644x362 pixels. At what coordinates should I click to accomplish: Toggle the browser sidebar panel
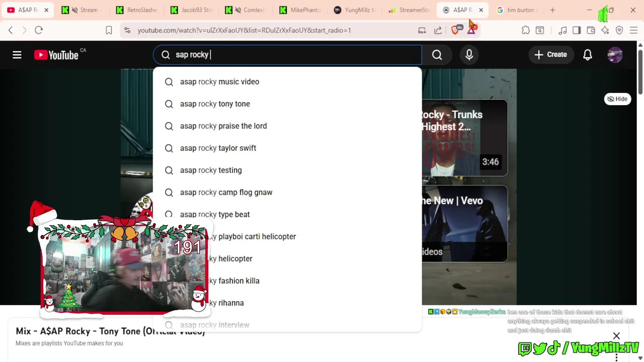point(577,30)
